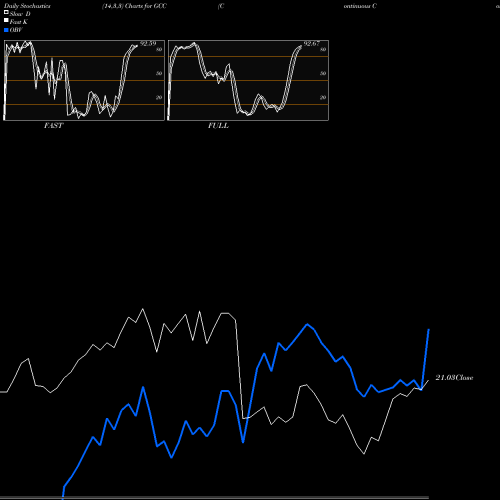Open the FAST stochastic chart panel
The height and width of the screenshot is (500, 500).
tap(84, 80)
